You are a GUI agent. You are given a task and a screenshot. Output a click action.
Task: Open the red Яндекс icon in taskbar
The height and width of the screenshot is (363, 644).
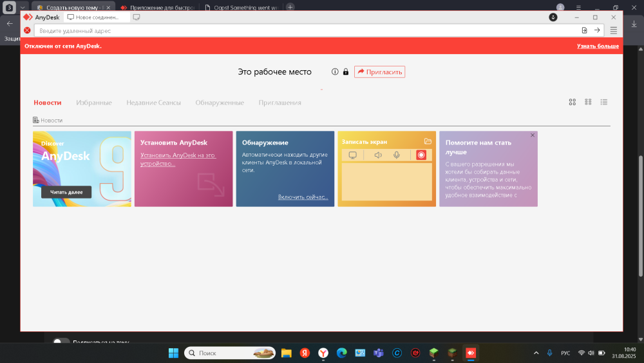click(x=305, y=353)
